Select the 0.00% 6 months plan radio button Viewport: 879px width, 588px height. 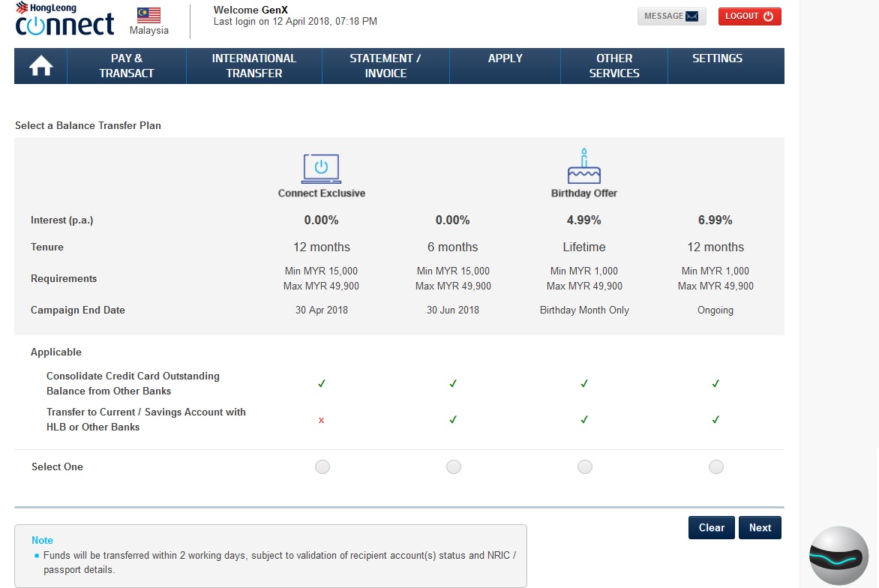453,467
